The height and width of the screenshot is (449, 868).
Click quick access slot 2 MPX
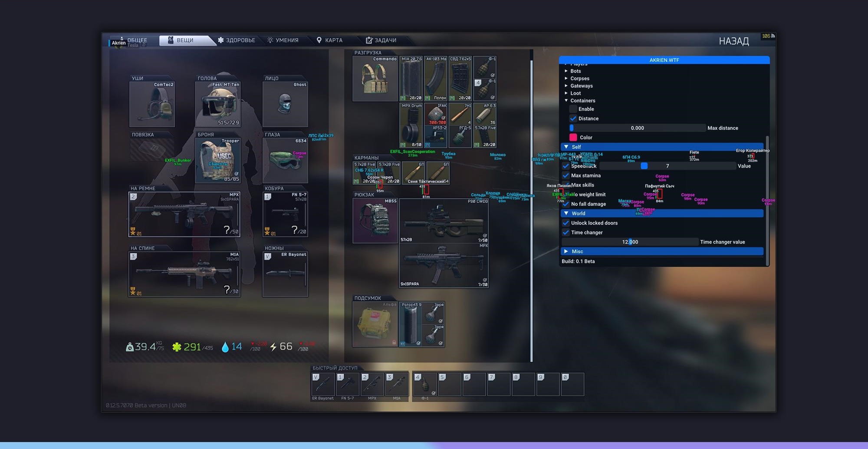pyautogui.click(x=372, y=384)
